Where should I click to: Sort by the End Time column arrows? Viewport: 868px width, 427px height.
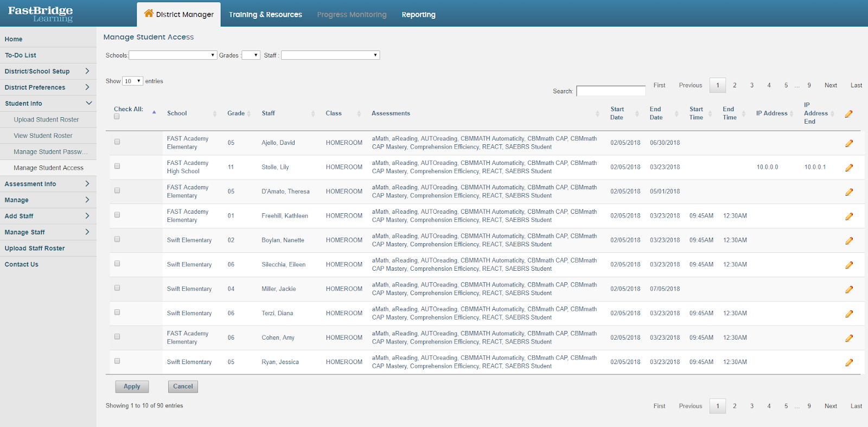(x=744, y=113)
